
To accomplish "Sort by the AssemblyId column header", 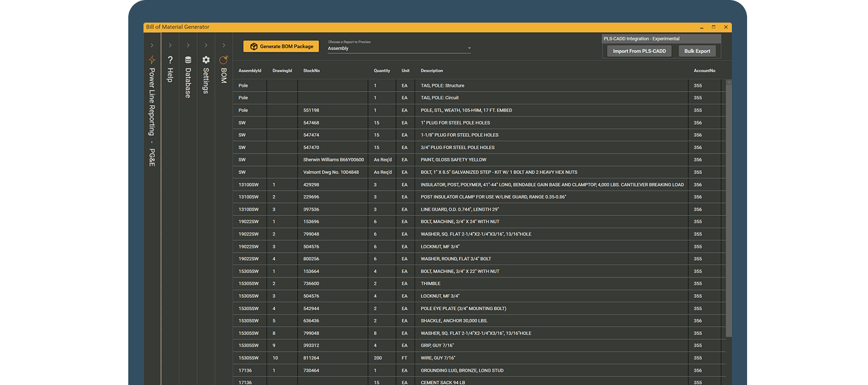I will click(x=250, y=71).
